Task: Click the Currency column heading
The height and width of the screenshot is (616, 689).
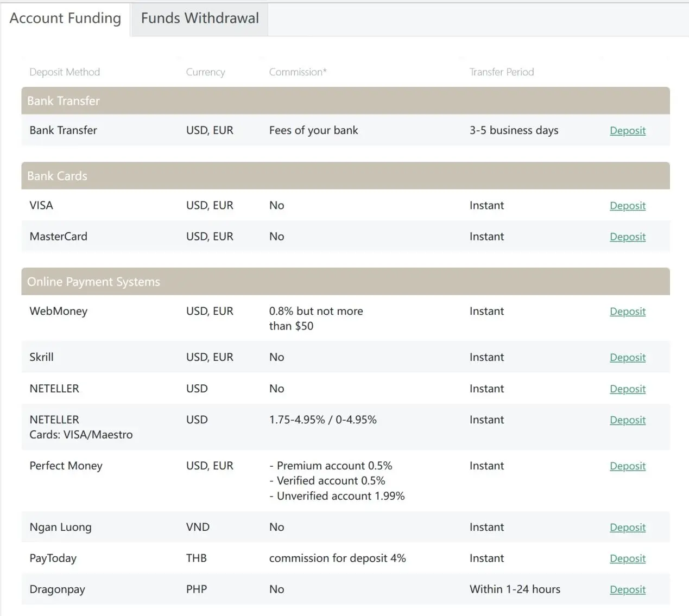Action: tap(205, 72)
